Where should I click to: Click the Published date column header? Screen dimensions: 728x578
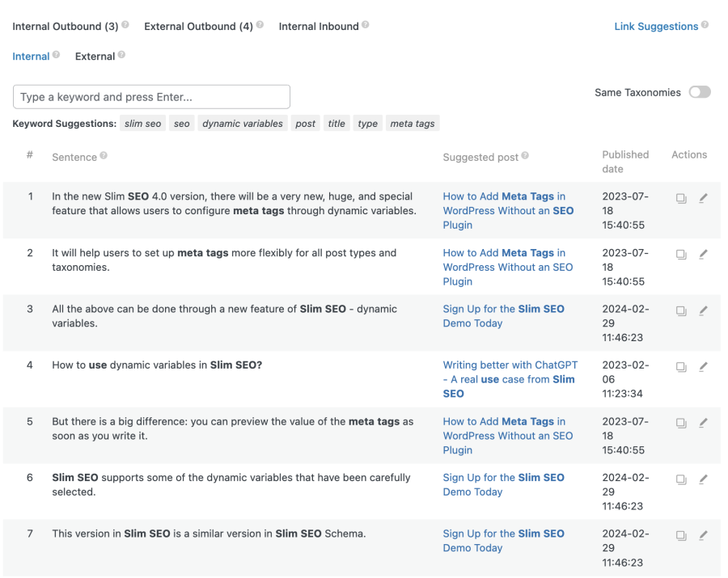(625, 162)
